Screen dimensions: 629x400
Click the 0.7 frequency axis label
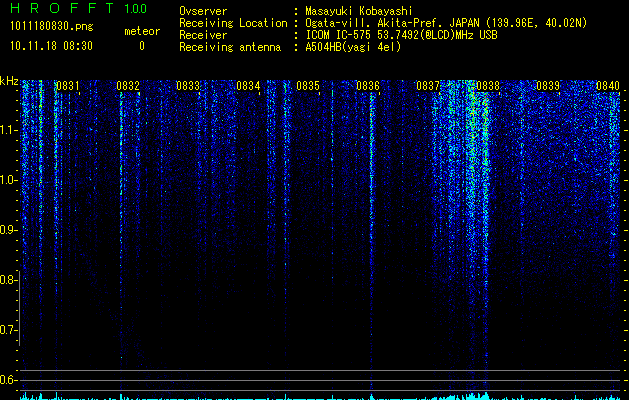tap(7, 330)
